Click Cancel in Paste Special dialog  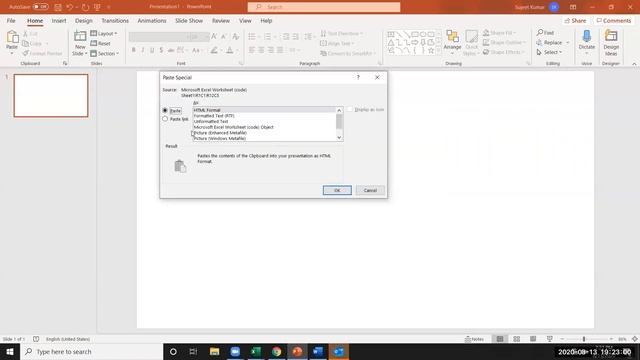click(x=370, y=190)
